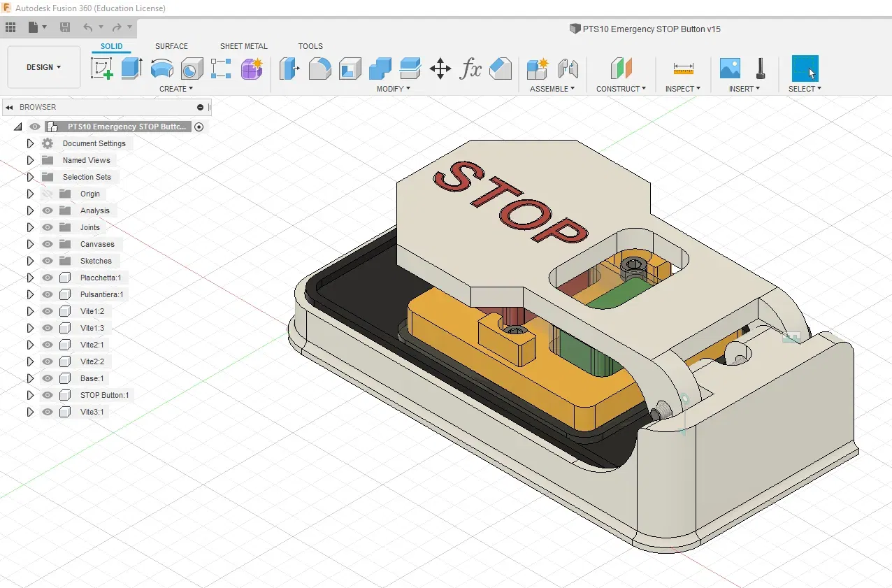The height and width of the screenshot is (588, 892).
Task: Select the document tab PTS10 Emergency STOP Button v15
Action: [x=645, y=29]
